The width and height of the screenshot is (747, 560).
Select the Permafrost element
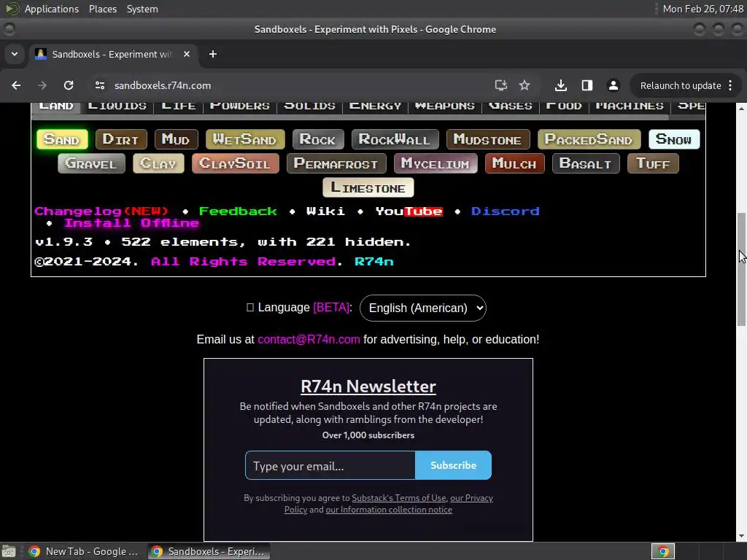(336, 163)
